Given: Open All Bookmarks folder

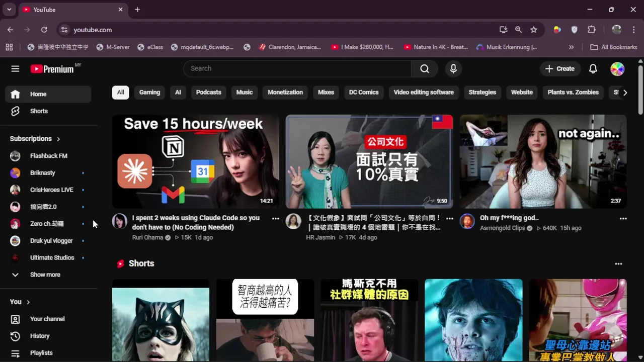Looking at the screenshot, I should (x=614, y=47).
